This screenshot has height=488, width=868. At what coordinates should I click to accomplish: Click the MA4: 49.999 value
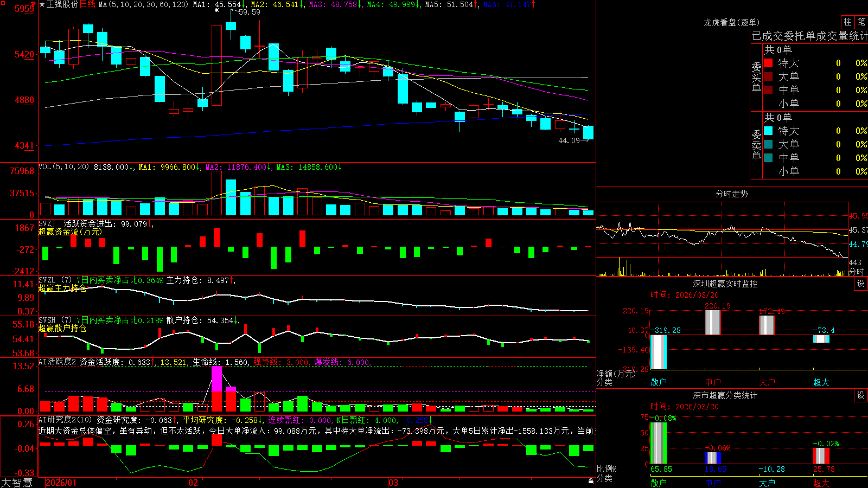coord(393,4)
